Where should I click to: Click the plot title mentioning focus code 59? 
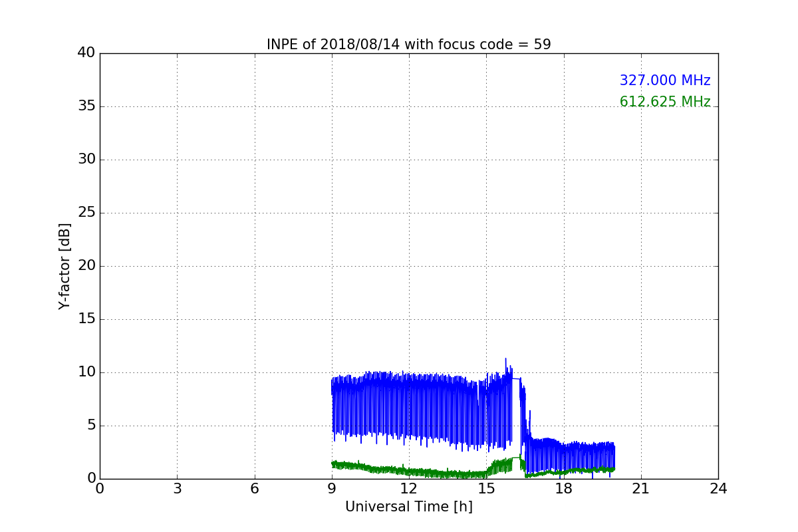[409, 45]
